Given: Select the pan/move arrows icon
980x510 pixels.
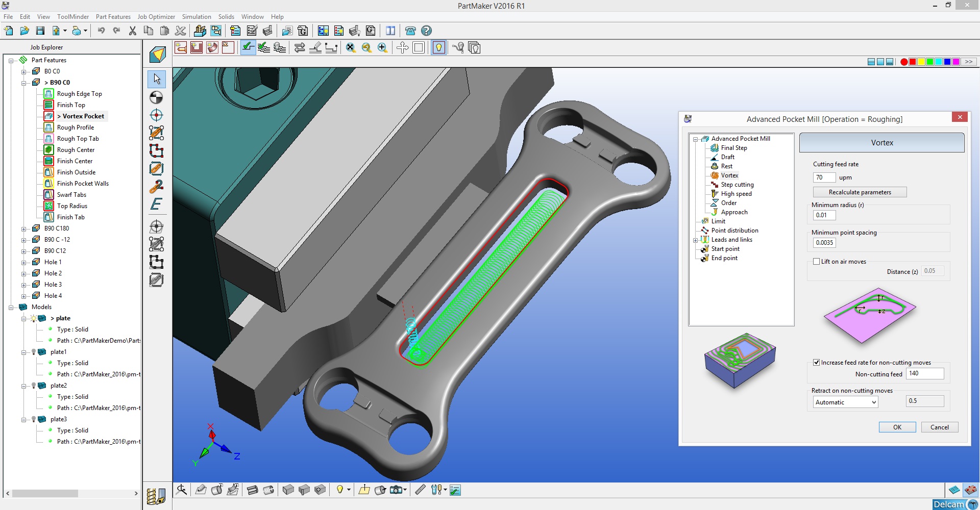Looking at the screenshot, I should pyautogui.click(x=403, y=48).
